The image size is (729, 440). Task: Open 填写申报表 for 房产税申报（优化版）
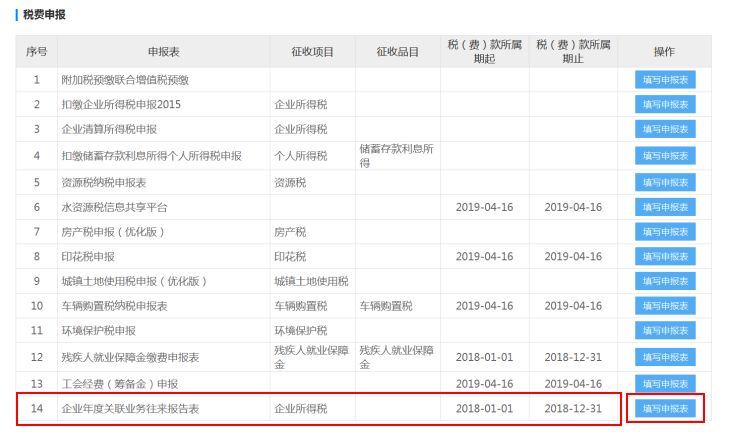(665, 232)
